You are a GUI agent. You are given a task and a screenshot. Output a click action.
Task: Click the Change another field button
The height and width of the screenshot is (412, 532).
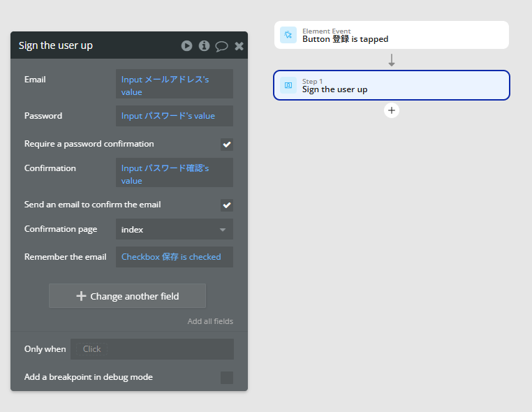[127, 296]
